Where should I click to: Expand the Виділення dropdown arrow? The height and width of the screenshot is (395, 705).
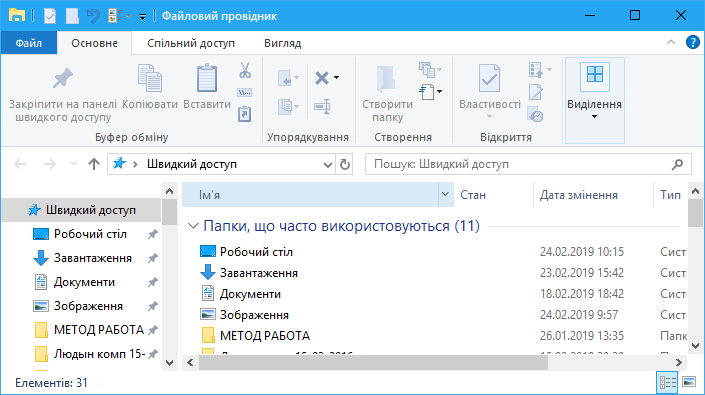tap(594, 117)
